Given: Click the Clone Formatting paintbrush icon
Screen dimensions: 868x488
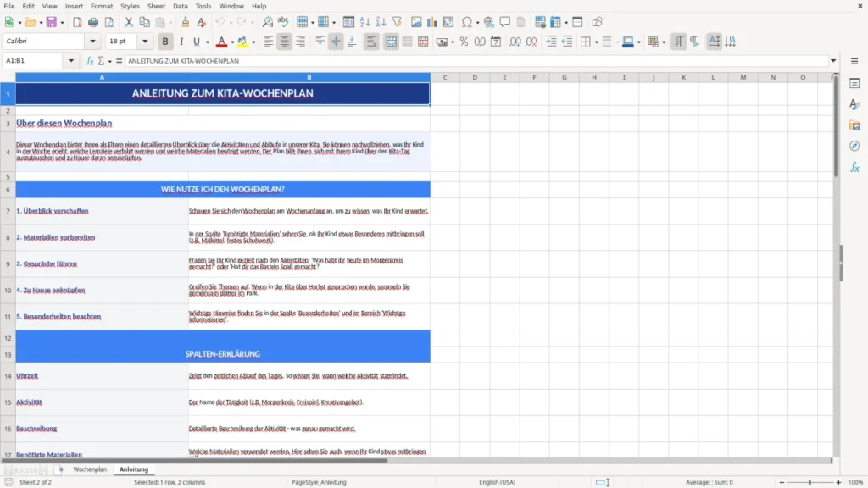Looking at the screenshot, I should 185,22.
